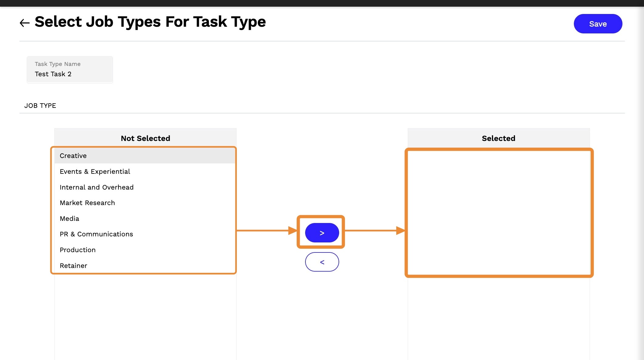Pick Retainer from the Not Selected list
This screenshot has width=644, height=360.
pos(73,266)
